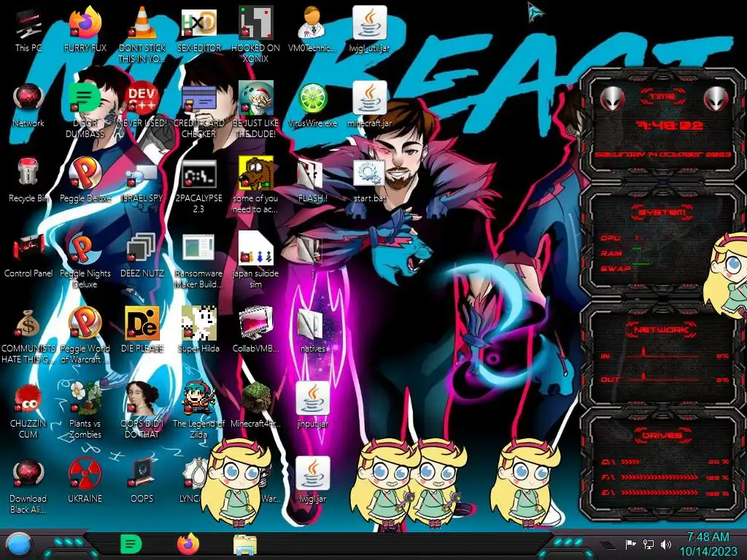
Task: Open the volume speaker tray icon
Action: (666, 544)
